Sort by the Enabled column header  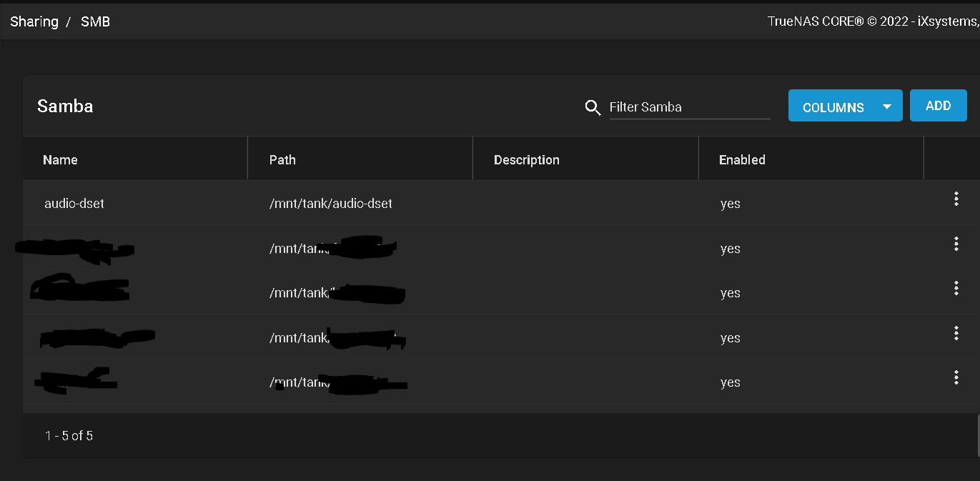[742, 160]
